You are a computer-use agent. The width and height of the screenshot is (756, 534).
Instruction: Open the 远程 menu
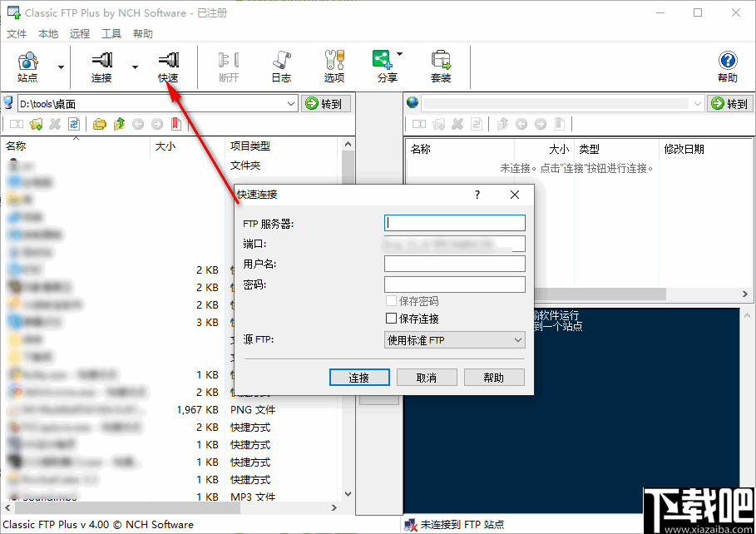coord(79,33)
